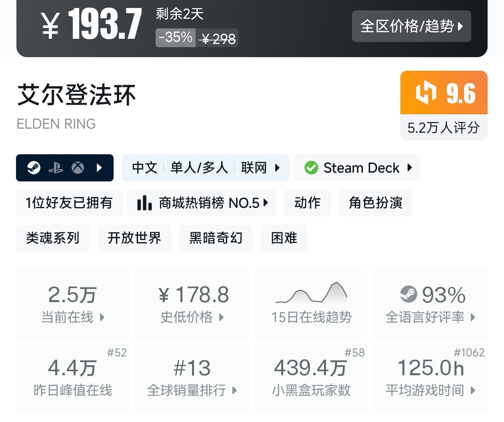
Task: Click the Heybox logo icon in score badge
Action: coord(426,93)
